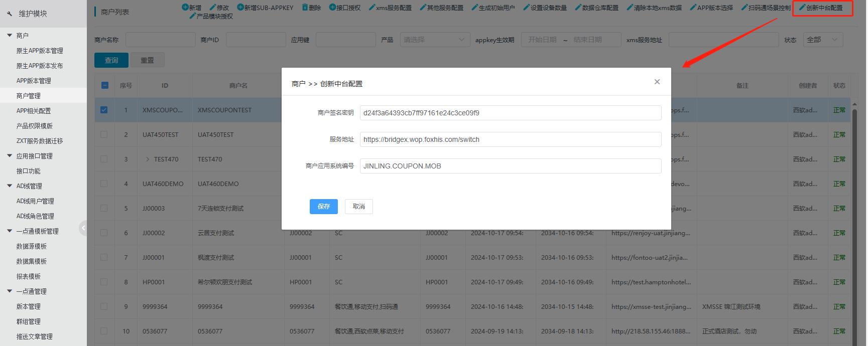Open APP版本选择 toolbar item

[x=711, y=8]
